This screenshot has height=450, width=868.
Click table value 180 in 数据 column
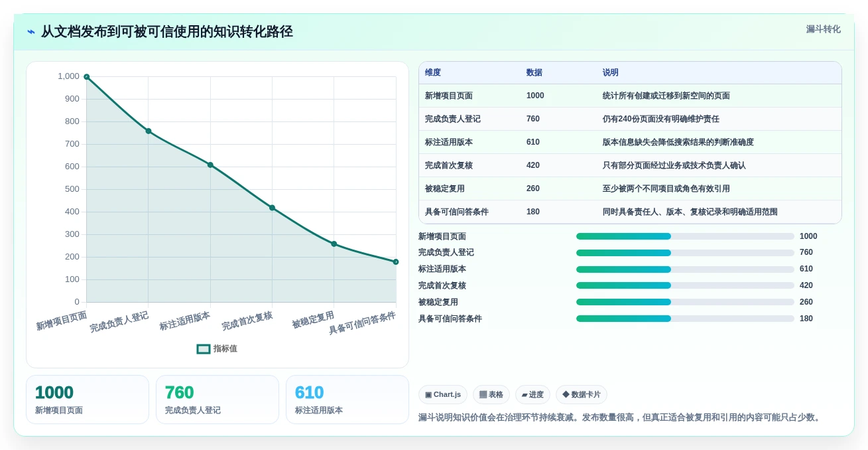533,212
